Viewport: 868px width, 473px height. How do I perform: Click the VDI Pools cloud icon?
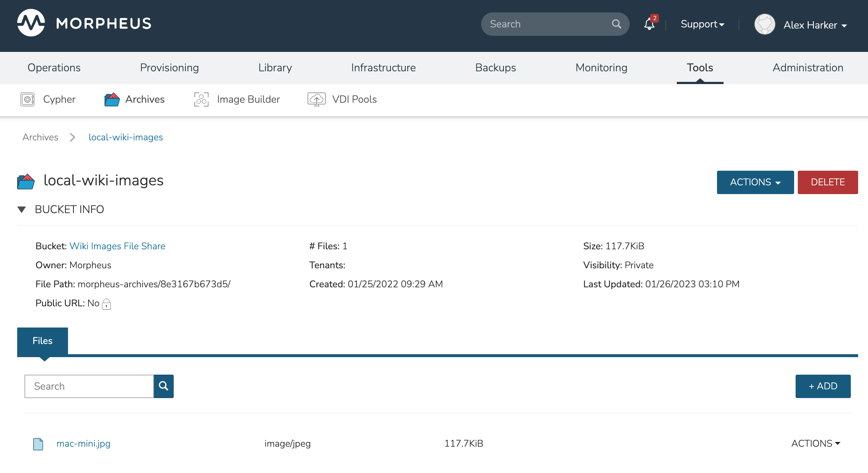(316, 99)
